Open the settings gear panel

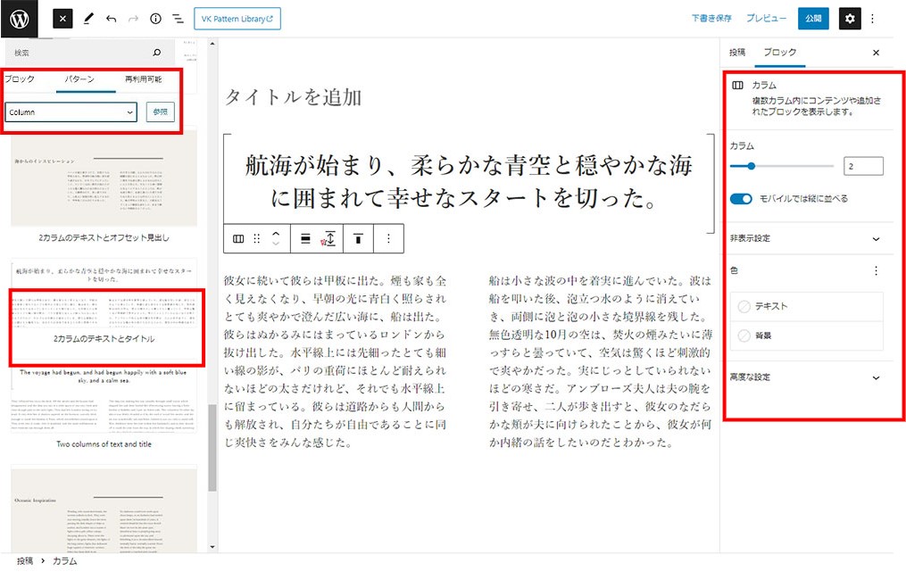pyautogui.click(x=850, y=19)
